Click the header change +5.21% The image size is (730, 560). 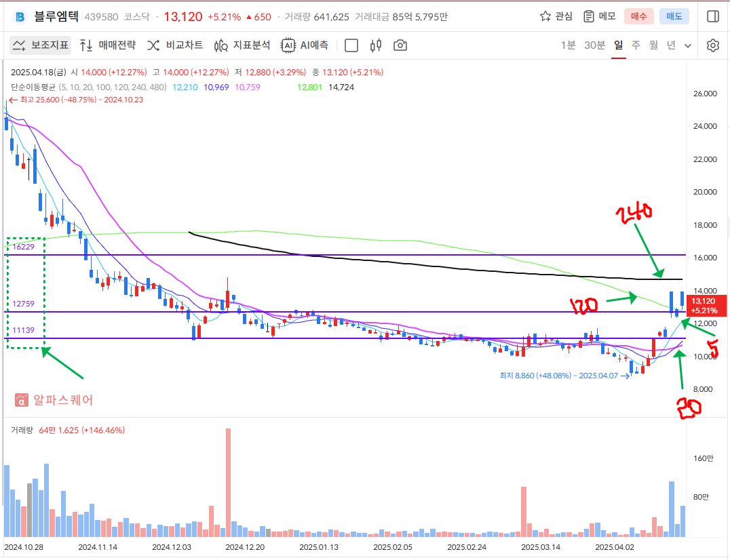(225, 17)
